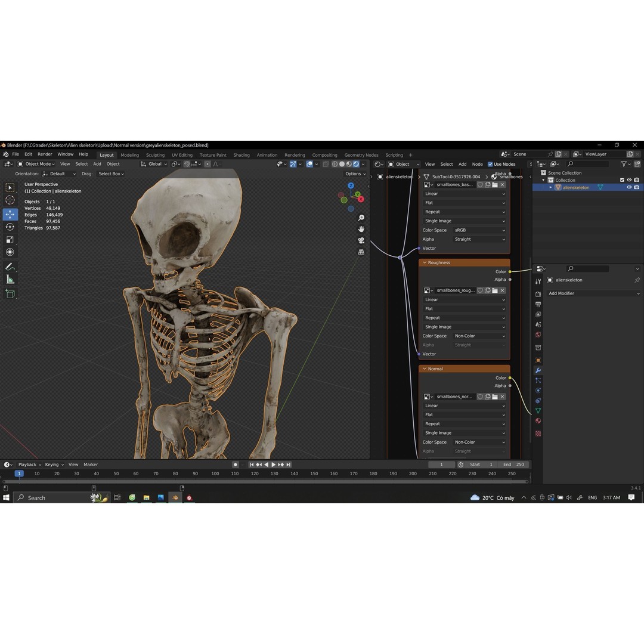Open node editor Node menu
Viewport: 644px width, 644px height.
(x=477, y=165)
